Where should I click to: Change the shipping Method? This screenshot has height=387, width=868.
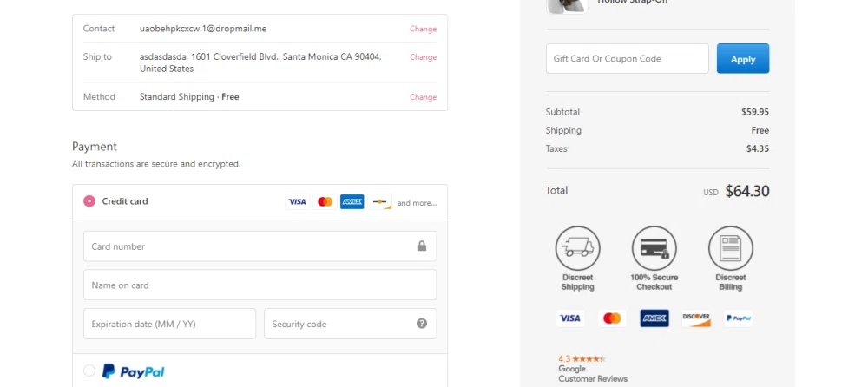[x=423, y=97]
